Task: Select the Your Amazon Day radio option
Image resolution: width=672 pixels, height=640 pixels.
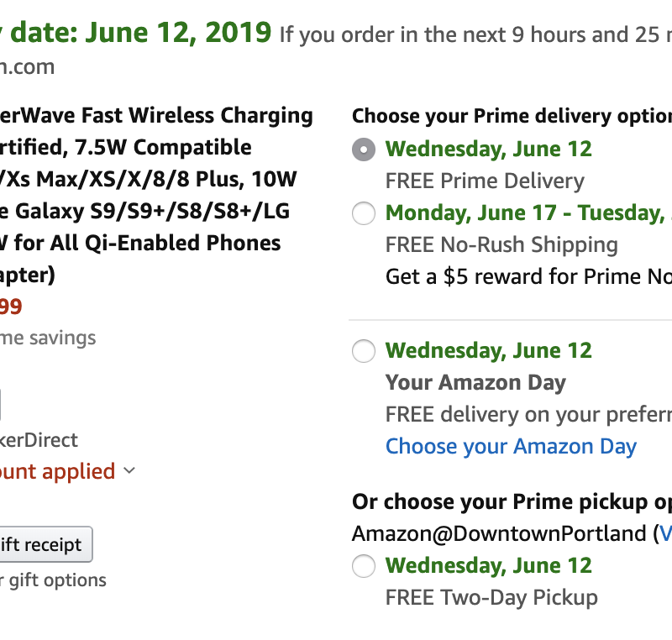Action: point(364,351)
